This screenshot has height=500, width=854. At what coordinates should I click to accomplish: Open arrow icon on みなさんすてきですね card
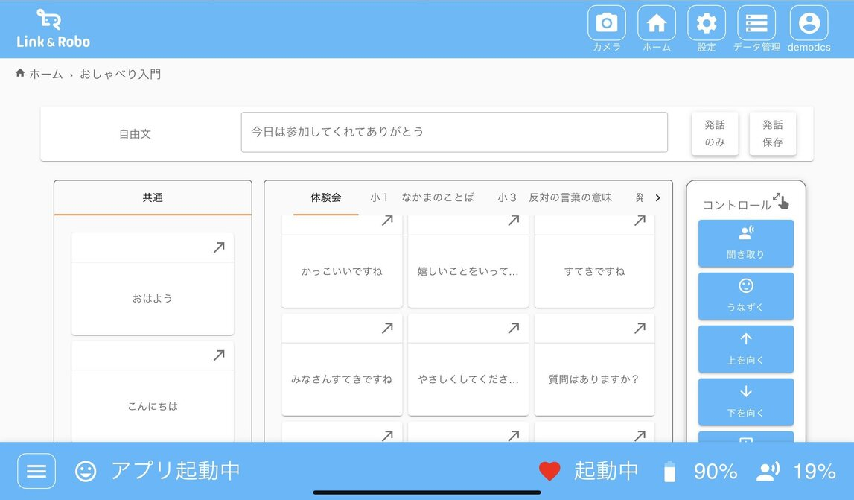[387, 328]
